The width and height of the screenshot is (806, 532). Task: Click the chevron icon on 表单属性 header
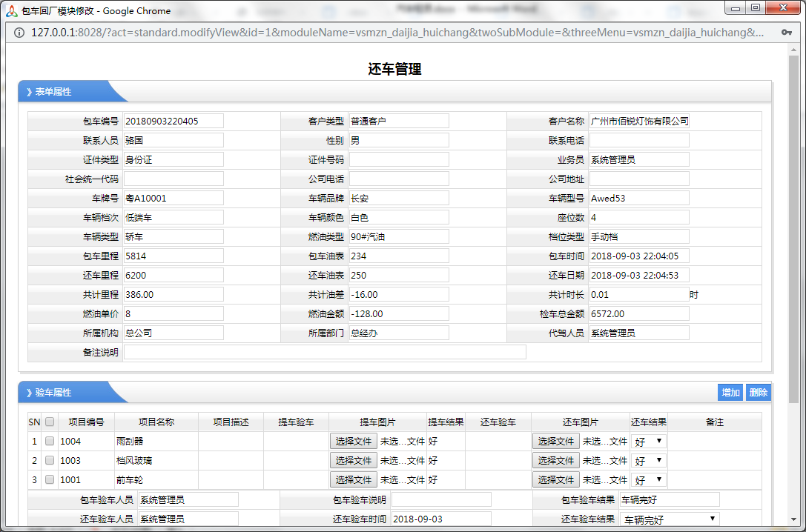point(29,92)
